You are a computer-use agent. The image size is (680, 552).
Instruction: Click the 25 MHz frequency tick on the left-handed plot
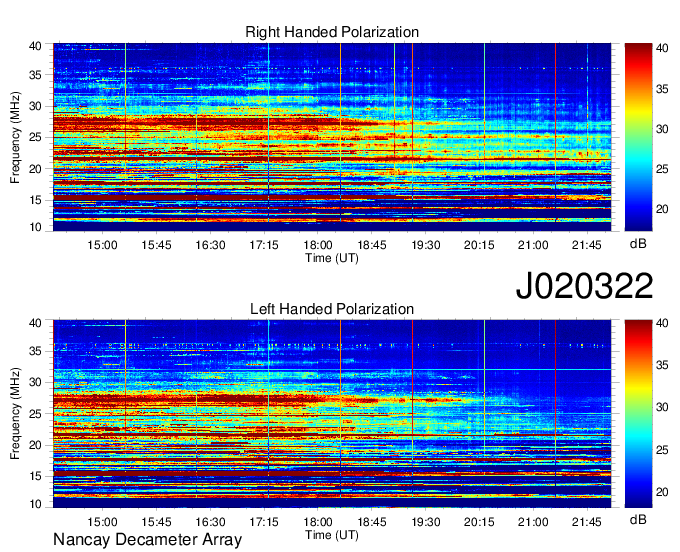point(35,414)
